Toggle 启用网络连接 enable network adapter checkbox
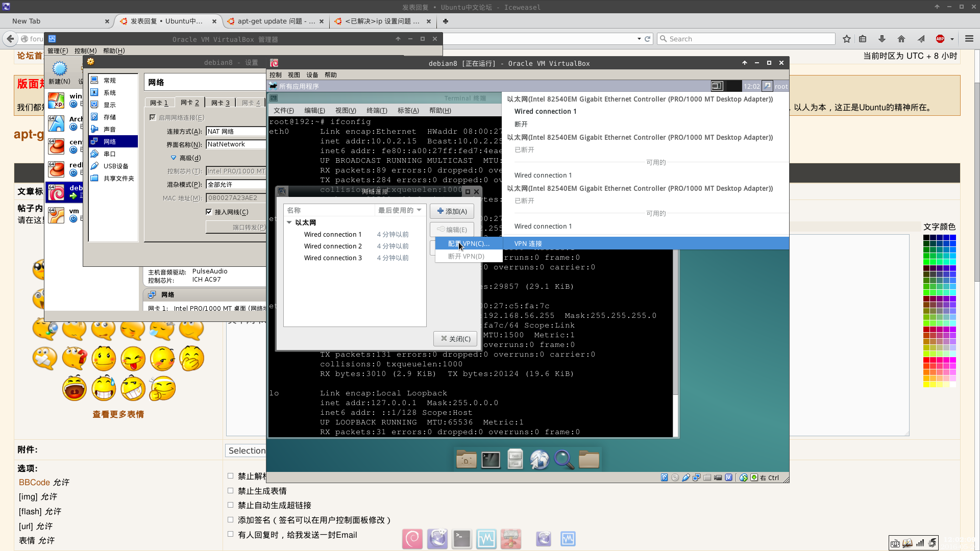The height and width of the screenshot is (551, 980). (152, 117)
